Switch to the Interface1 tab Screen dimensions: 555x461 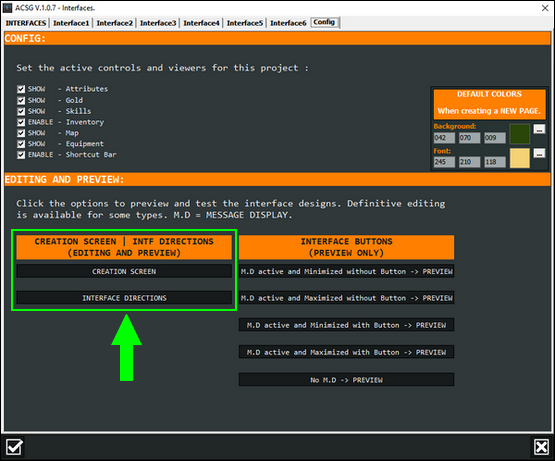pyautogui.click(x=71, y=23)
